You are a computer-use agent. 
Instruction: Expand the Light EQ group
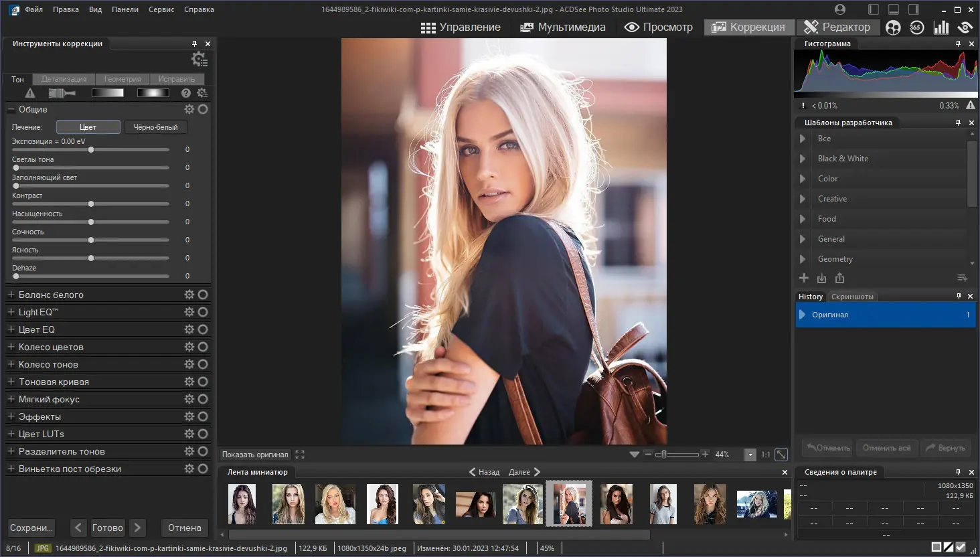pos(11,312)
